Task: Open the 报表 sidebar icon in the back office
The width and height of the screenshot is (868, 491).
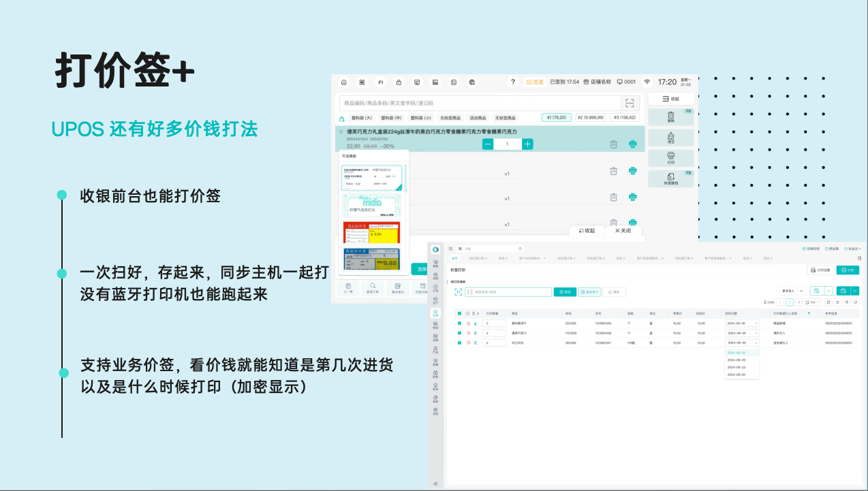Action: [x=435, y=398]
